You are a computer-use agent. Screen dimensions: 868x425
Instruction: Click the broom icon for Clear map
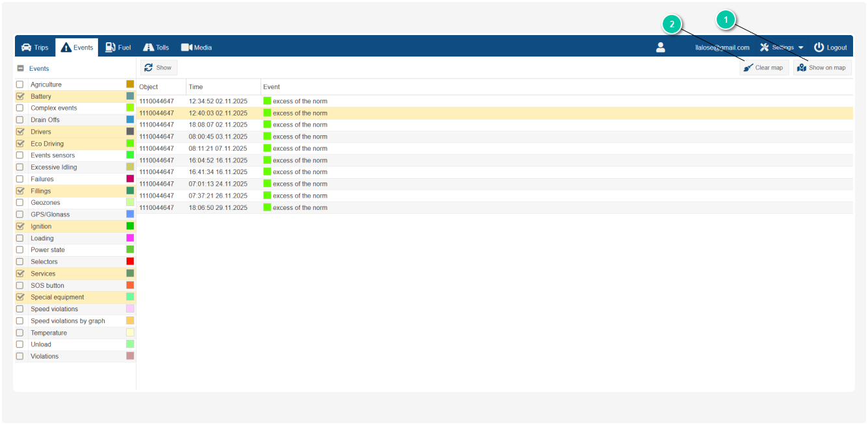coord(748,68)
